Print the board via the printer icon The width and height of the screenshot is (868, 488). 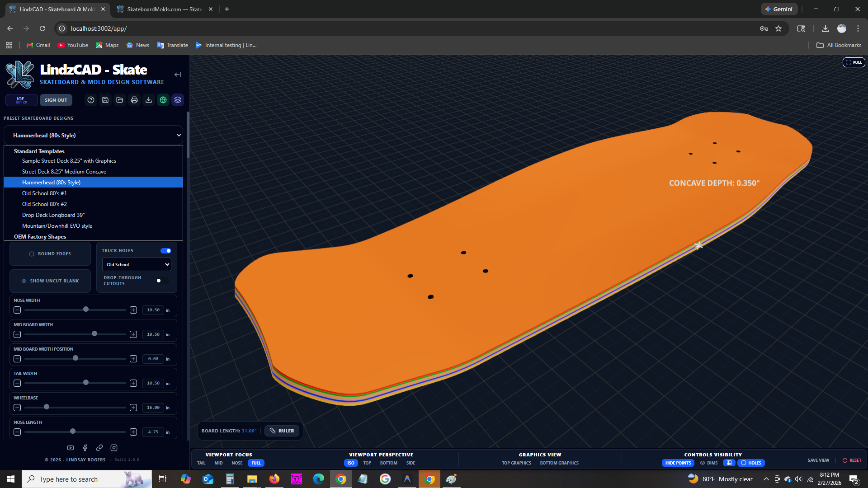pyautogui.click(x=134, y=100)
